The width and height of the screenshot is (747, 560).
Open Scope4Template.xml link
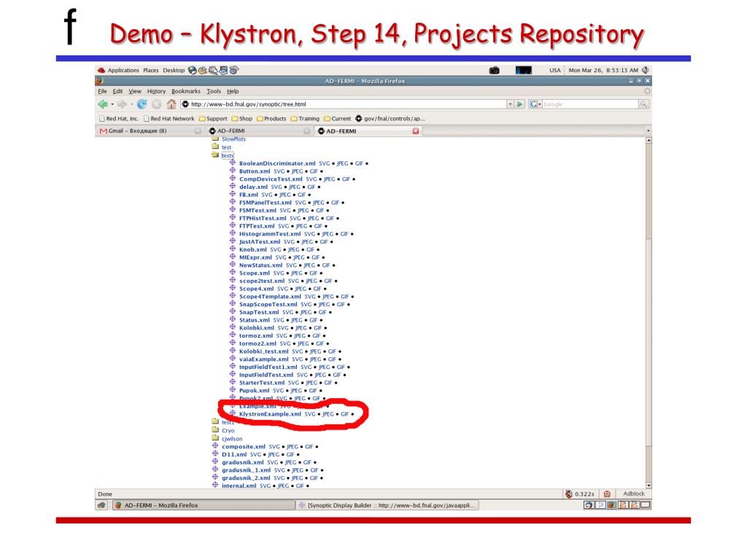point(270,296)
